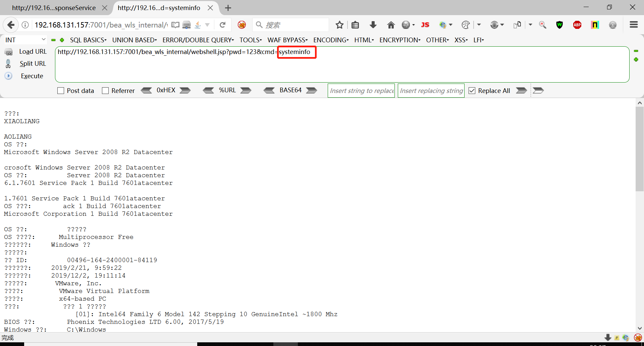Screen dimensions: 644x346
Task: Open the dropdown arrow beside the tab-copy icon
Action: (x=531, y=25)
